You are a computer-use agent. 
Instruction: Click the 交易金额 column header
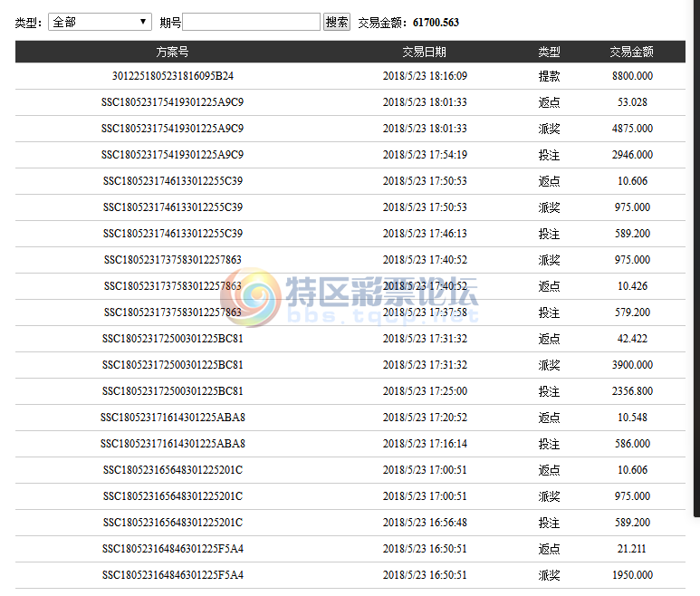tap(632, 52)
